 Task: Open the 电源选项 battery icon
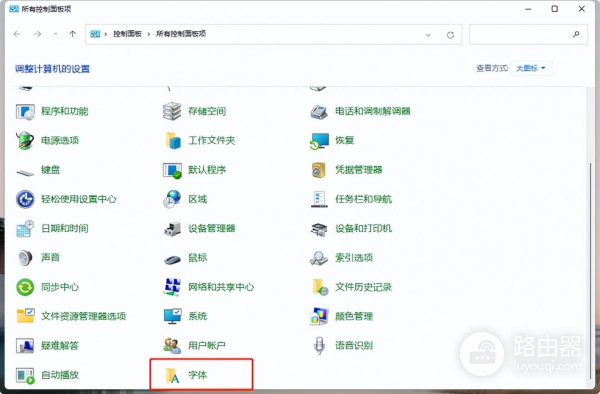click(x=25, y=140)
